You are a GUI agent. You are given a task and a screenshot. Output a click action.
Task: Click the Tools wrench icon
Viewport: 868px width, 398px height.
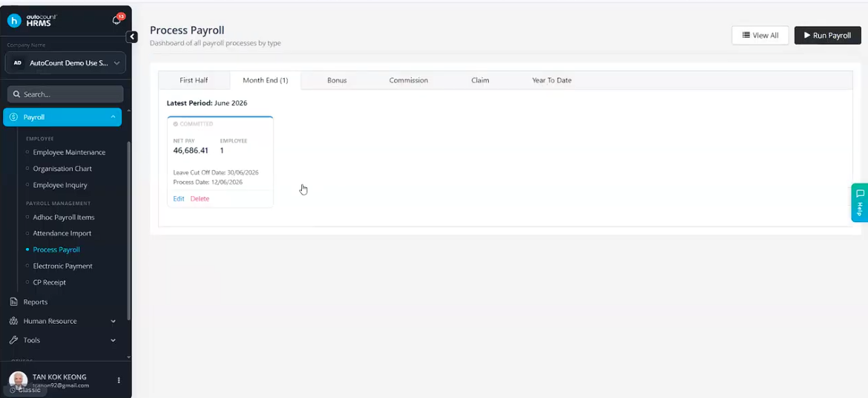click(x=14, y=340)
